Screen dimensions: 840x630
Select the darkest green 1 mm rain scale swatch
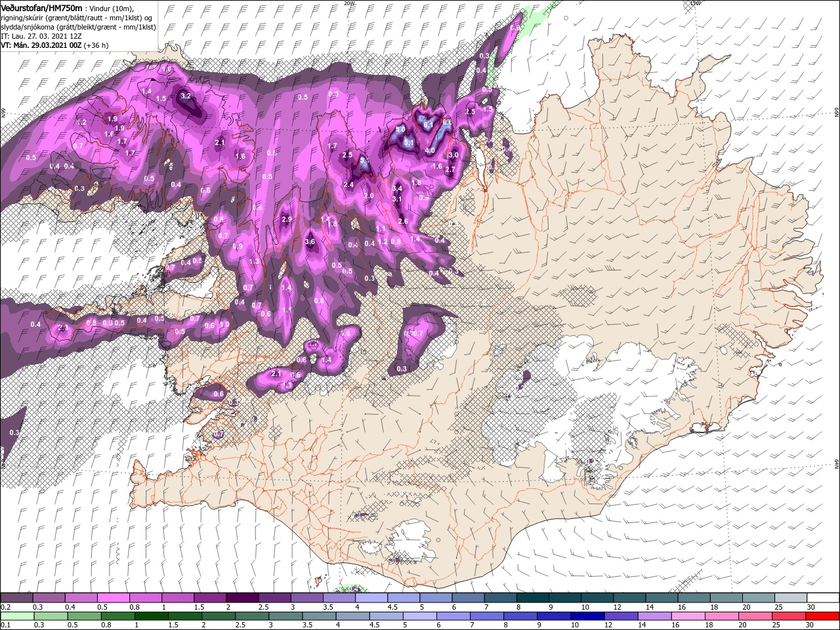click(152, 616)
